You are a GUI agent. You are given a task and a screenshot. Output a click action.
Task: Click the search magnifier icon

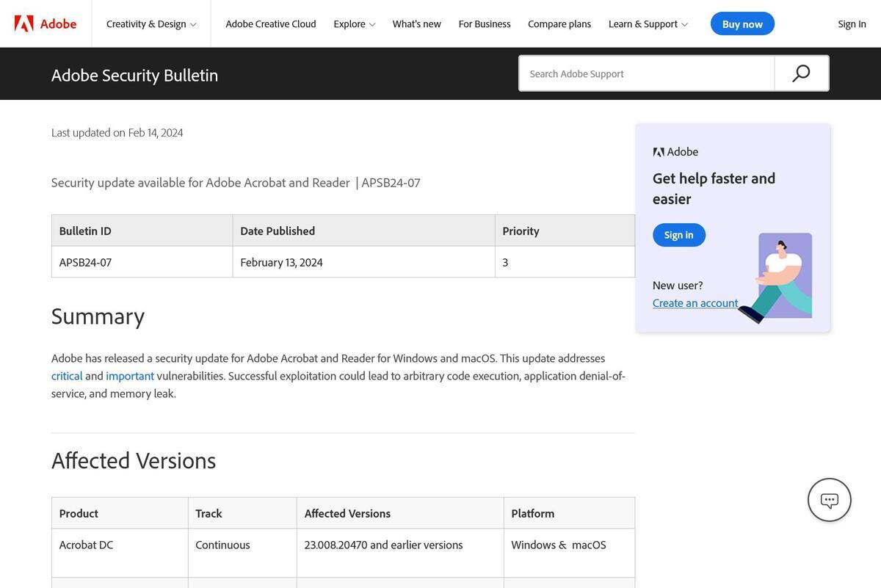(x=801, y=73)
